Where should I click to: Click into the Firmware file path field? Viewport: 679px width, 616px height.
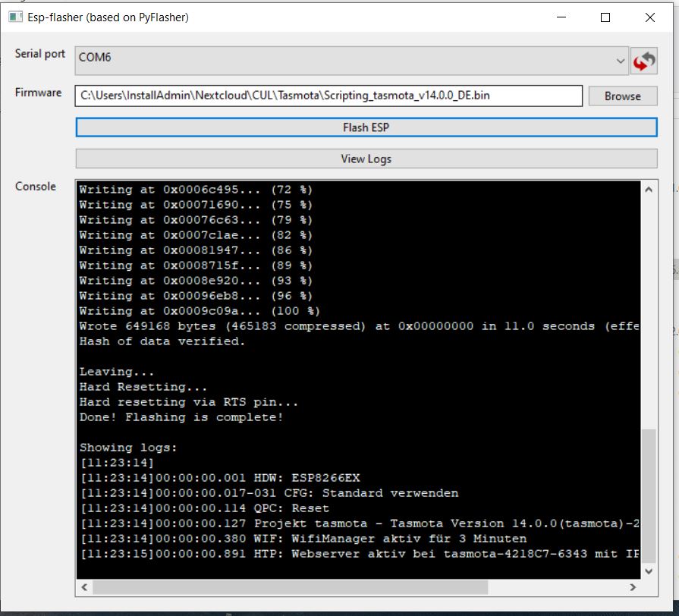(x=328, y=96)
